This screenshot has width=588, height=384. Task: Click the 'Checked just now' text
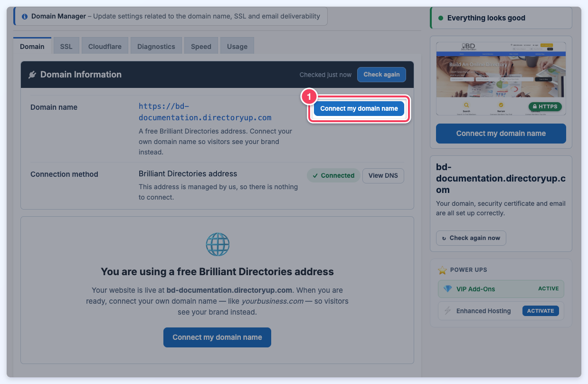(x=326, y=75)
